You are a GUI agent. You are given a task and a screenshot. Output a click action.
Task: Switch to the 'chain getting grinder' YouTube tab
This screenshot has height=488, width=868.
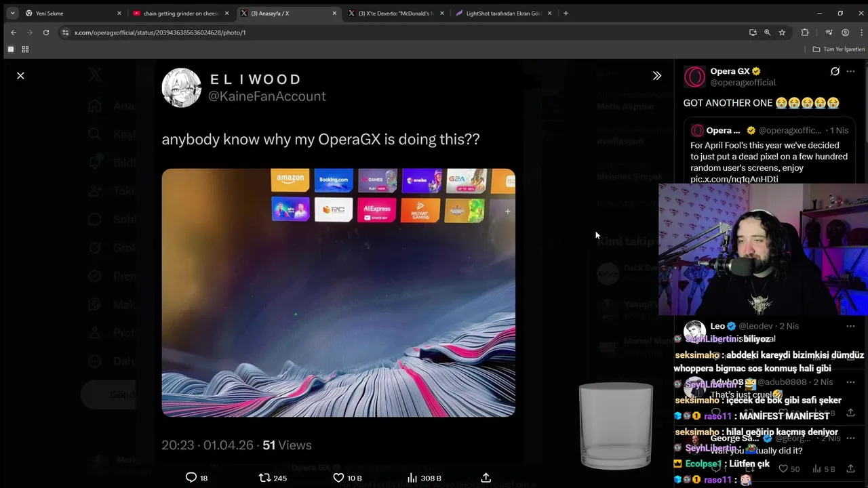(x=181, y=13)
